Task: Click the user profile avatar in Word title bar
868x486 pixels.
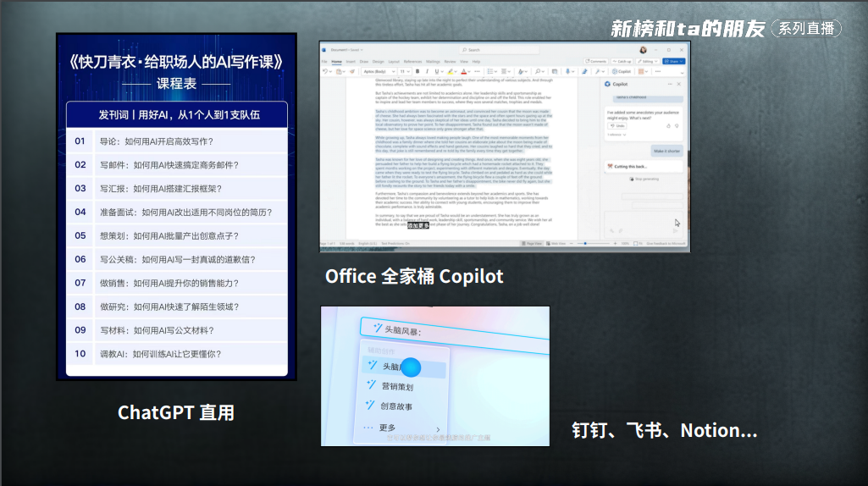Action: pos(644,50)
